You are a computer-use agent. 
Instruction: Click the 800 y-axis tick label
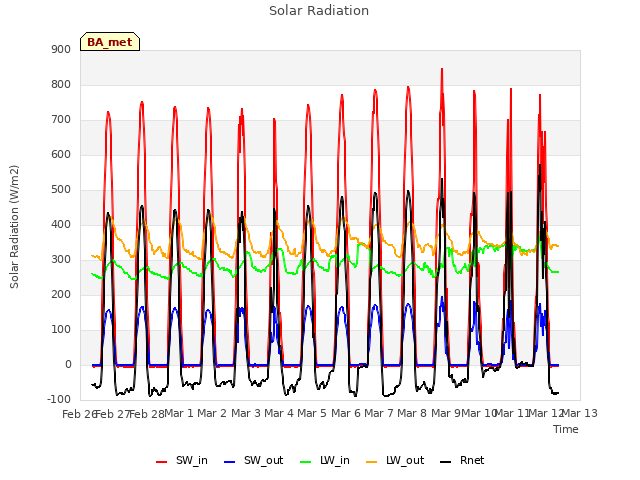[61, 84]
